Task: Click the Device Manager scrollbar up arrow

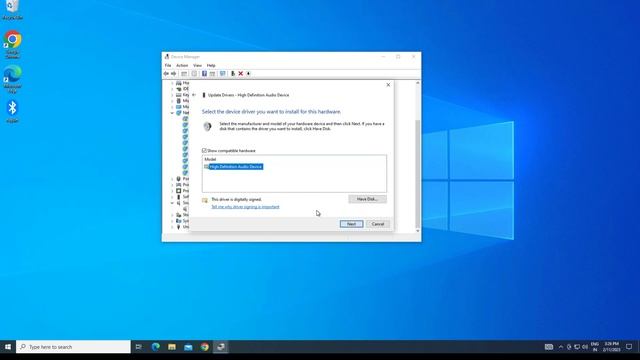Action: [x=418, y=83]
